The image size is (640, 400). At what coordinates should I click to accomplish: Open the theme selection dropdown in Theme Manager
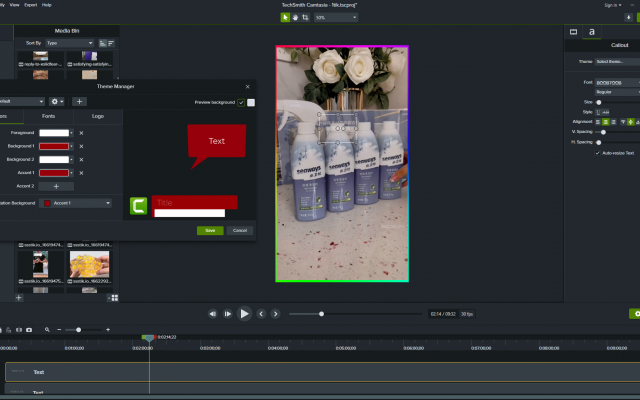(21, 101)
